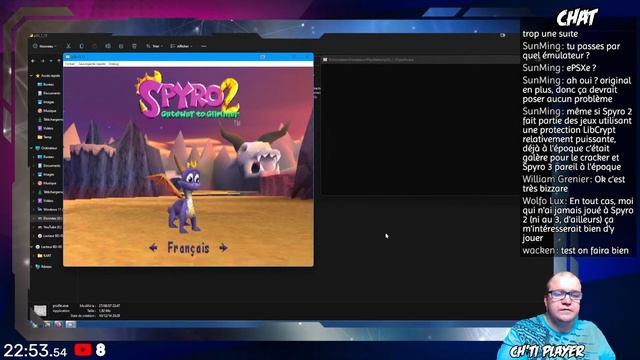Open the emulator's Debug menu
This screenshot has height=360, width=640.
[x=113, y=64]
